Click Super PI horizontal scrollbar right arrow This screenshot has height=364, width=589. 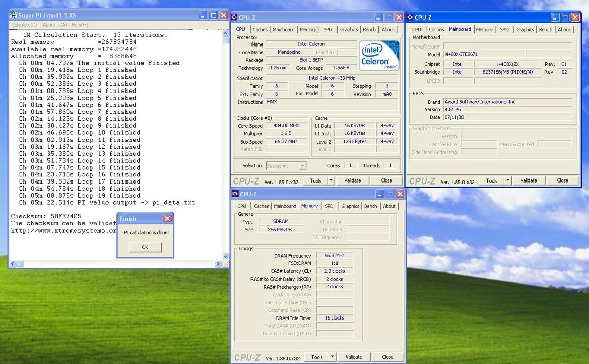218,264
